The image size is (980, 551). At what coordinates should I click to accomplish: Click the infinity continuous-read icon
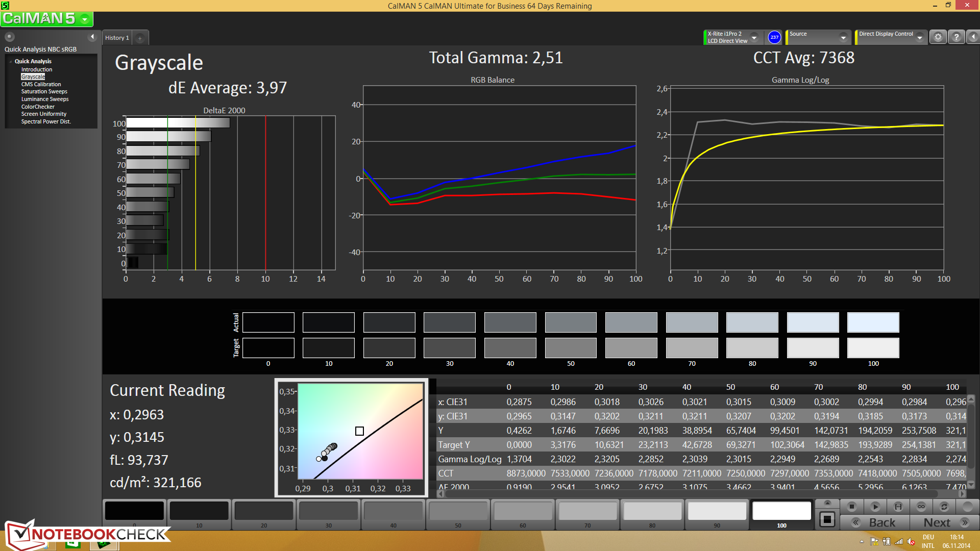921,507
